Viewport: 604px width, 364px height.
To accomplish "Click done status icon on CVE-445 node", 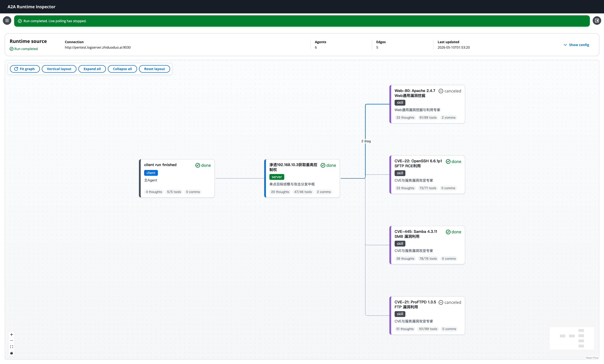I will point(448,232).
